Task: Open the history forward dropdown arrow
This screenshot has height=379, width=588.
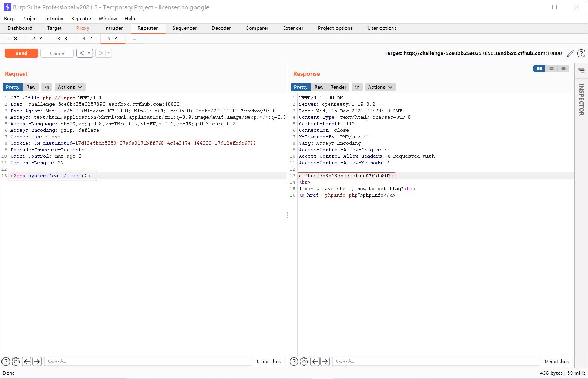Action: (108, 53)
